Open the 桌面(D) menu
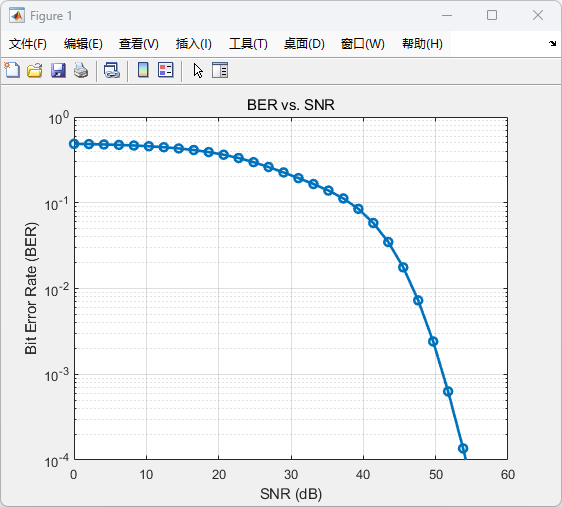 [x=304, y=44]
